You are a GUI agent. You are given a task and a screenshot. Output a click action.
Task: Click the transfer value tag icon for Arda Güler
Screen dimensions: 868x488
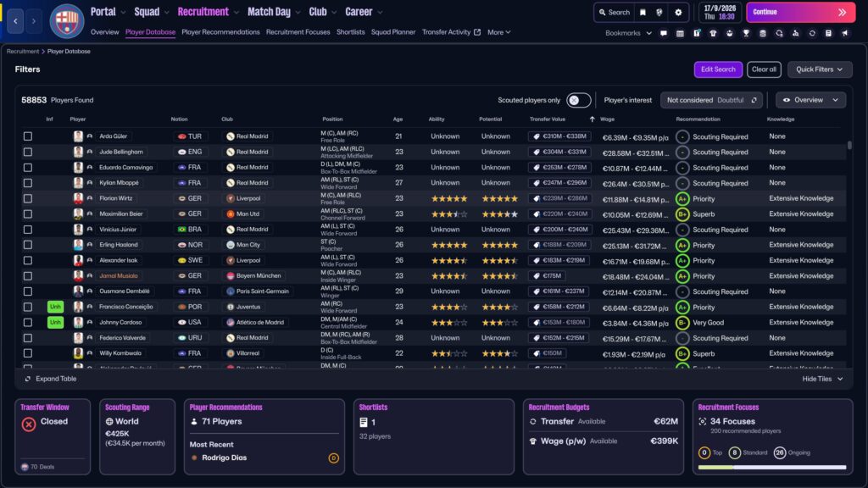click(537, 136)
